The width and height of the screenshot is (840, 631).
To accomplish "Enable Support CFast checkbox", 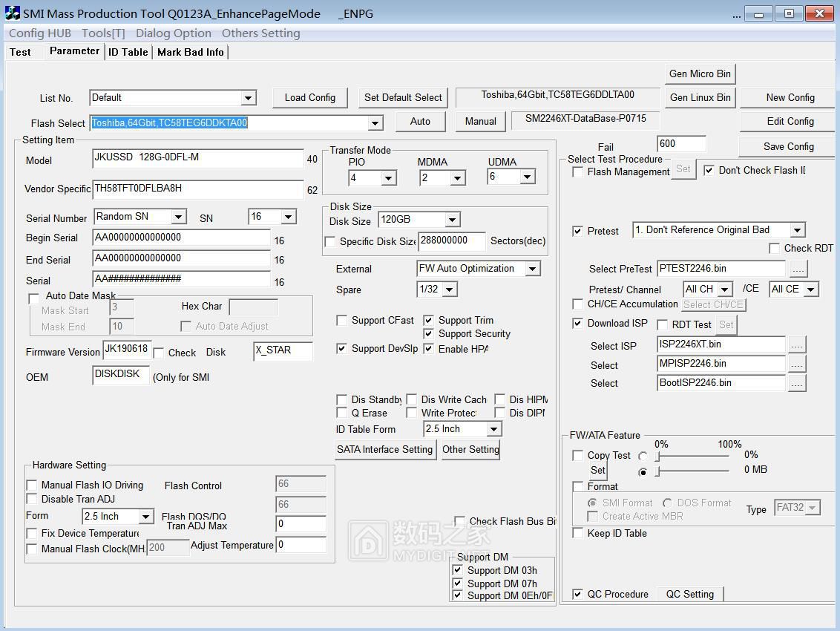I will coord(341,321).
